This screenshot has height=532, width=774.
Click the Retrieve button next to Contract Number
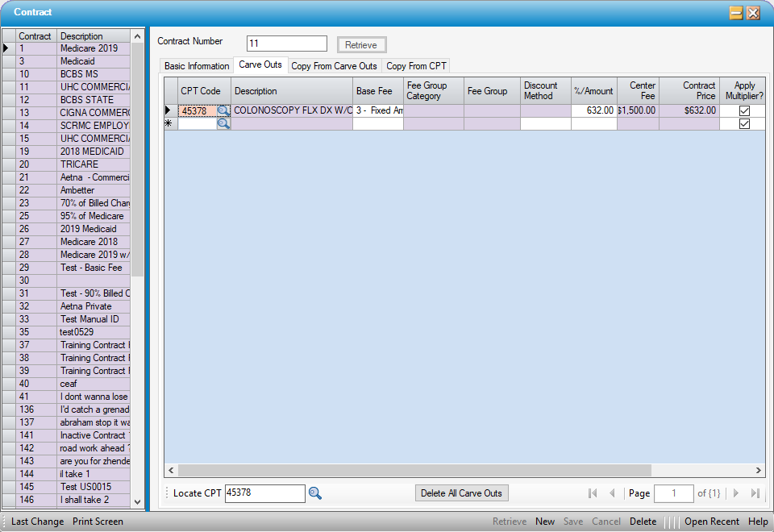[361, 45]
